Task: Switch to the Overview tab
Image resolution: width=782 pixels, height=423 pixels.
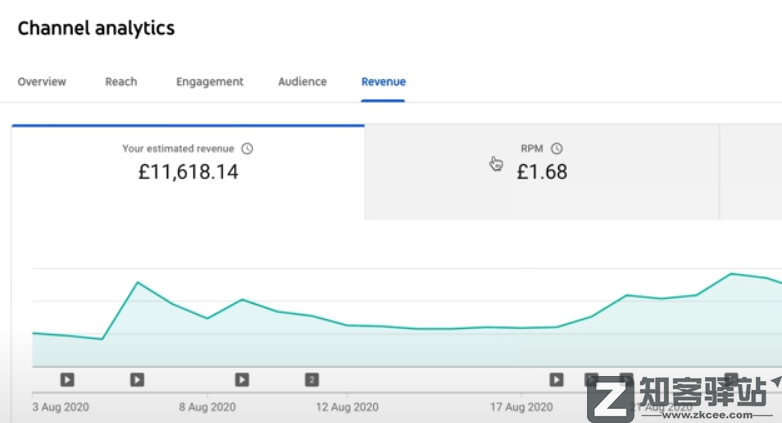Action: click(42, 82)
